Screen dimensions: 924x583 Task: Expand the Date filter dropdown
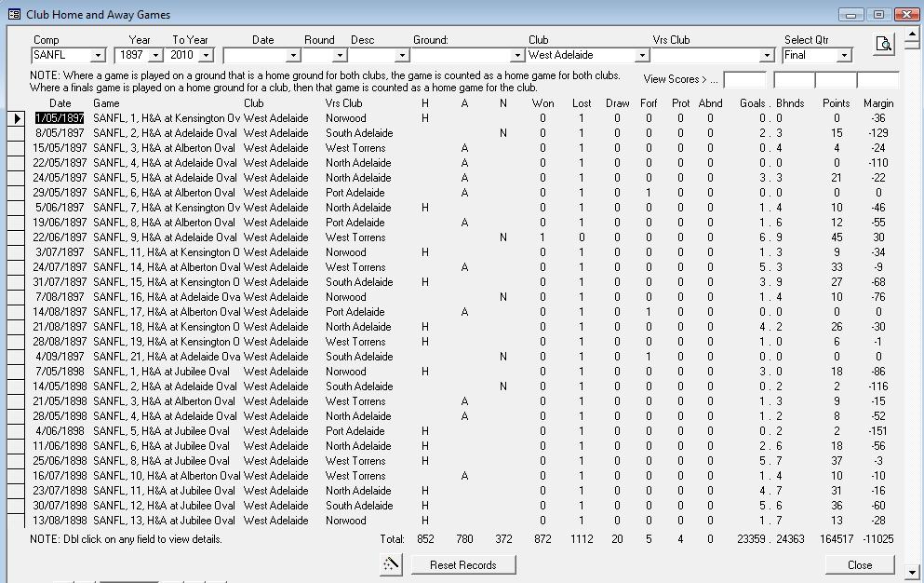(293, 56)
